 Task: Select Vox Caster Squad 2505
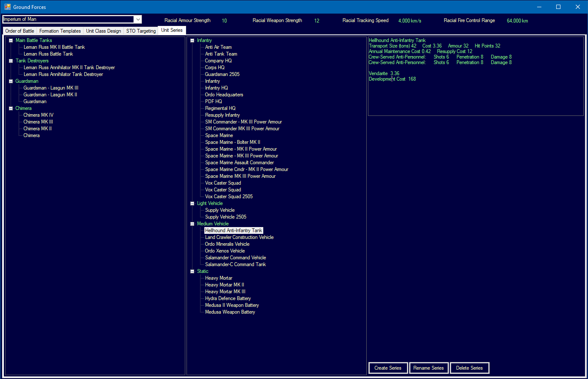(229, 197)
